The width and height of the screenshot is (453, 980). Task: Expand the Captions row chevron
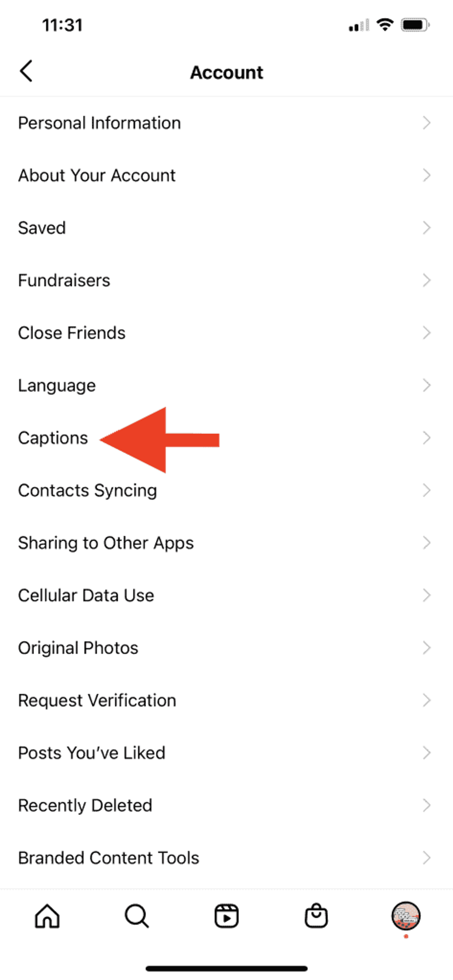click(427, 438)
